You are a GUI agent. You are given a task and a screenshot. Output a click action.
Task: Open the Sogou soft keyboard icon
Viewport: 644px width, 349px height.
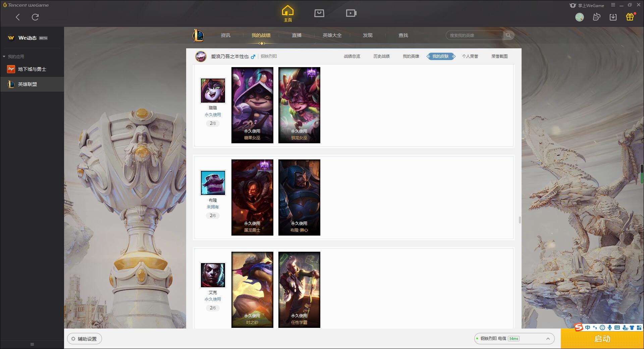pyautogui.click(x=617, y=328)
